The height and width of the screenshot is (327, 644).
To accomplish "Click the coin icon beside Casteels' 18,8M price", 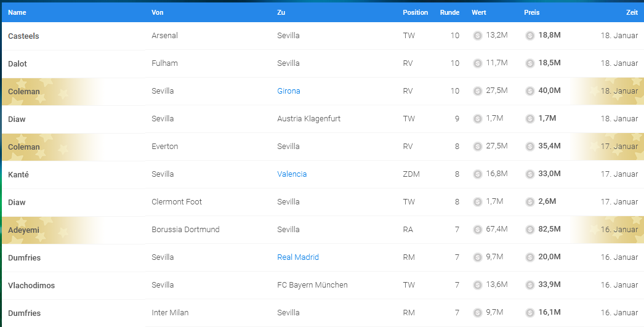I will point(530,36).
